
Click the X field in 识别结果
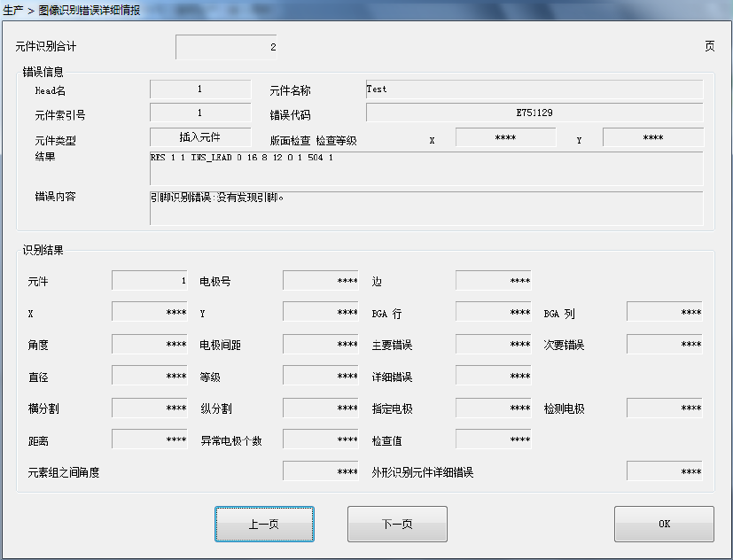[x=150, y=312]
